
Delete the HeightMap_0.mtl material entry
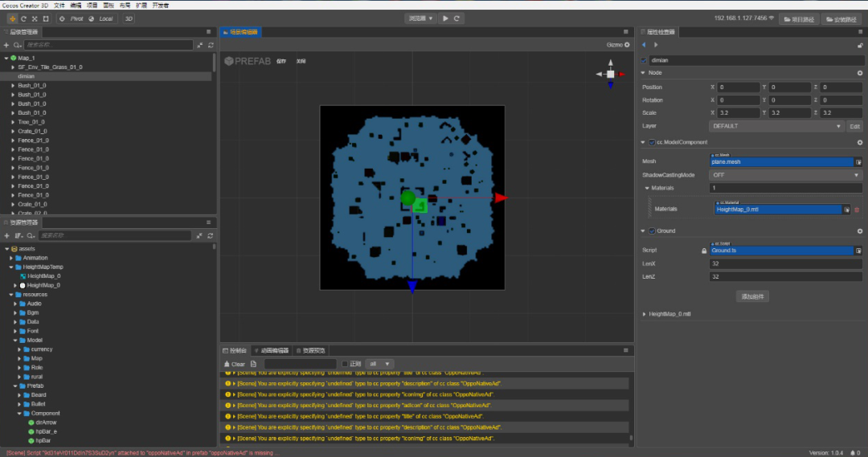pyautogui.click(x=857, y=210)
